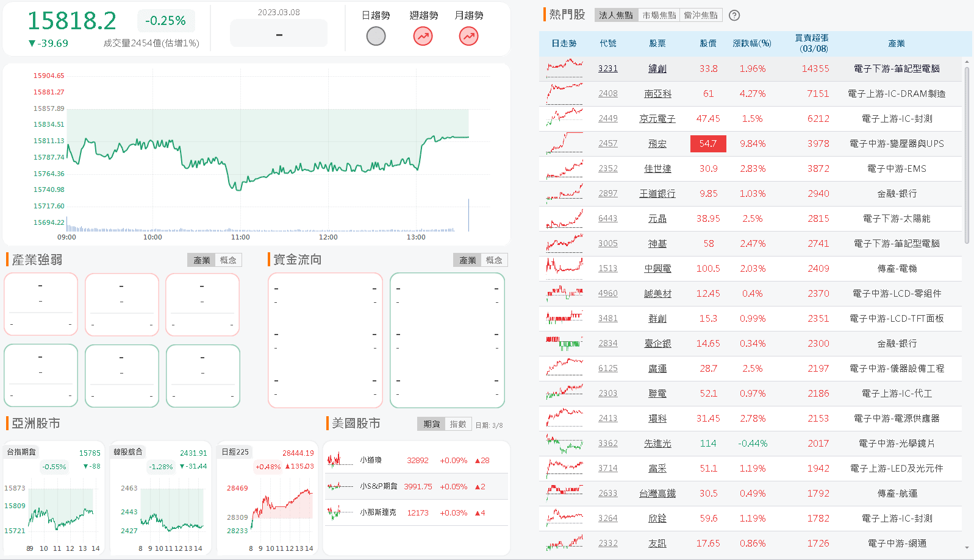Open stock link 緯創
The image size is (974, 560).
pos(657,69)
